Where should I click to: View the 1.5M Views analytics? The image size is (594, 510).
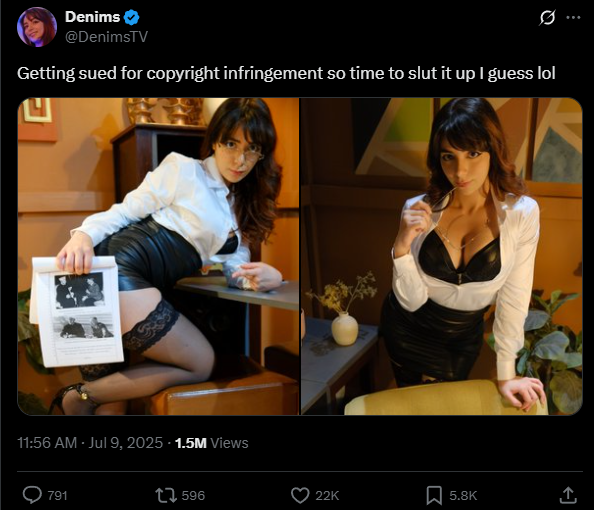(x=211, y=443)
